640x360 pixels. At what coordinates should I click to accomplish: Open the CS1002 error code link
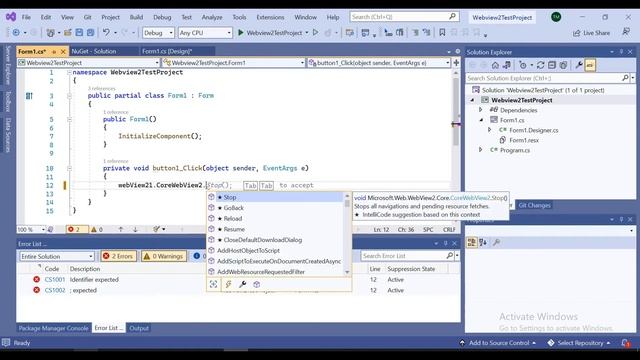[x=55, y=290]
